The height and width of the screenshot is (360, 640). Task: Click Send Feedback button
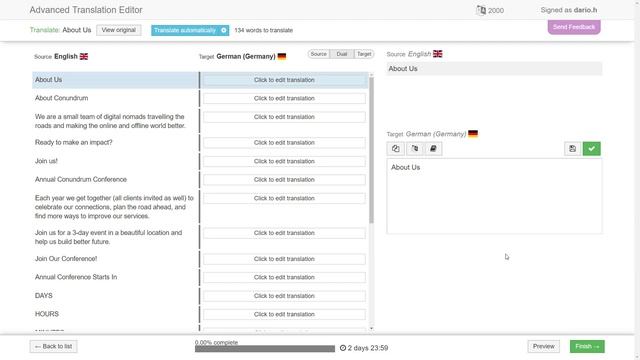click(574, 27)
